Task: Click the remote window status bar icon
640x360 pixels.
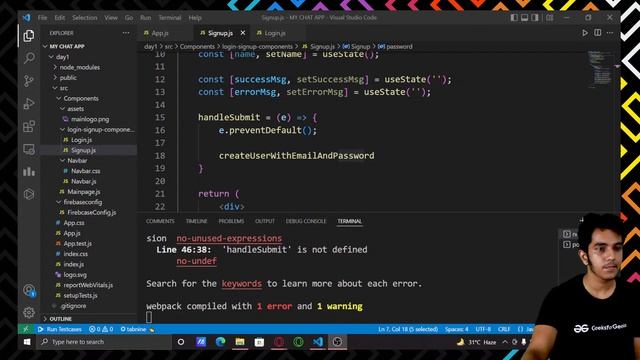Action: (26, 329)
